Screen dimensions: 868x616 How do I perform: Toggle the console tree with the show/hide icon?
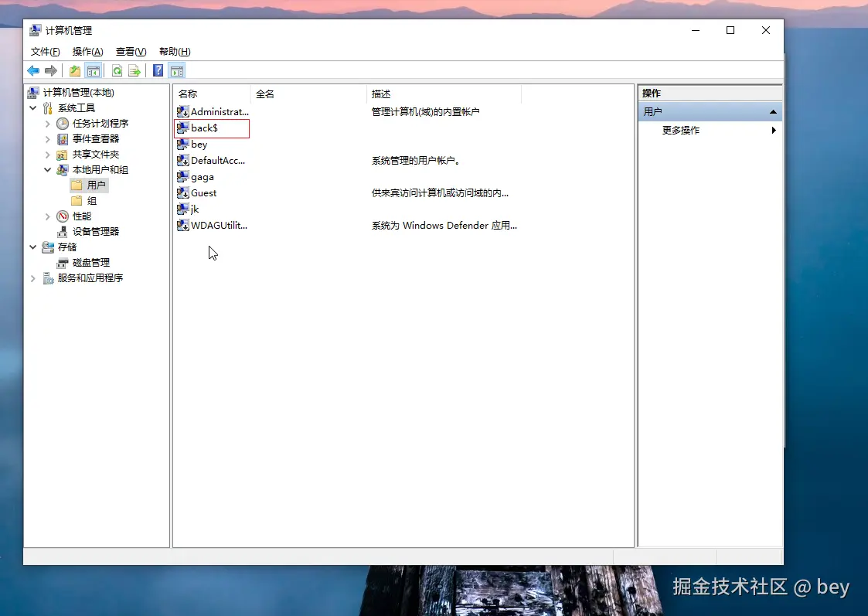[x=94, y=70]
